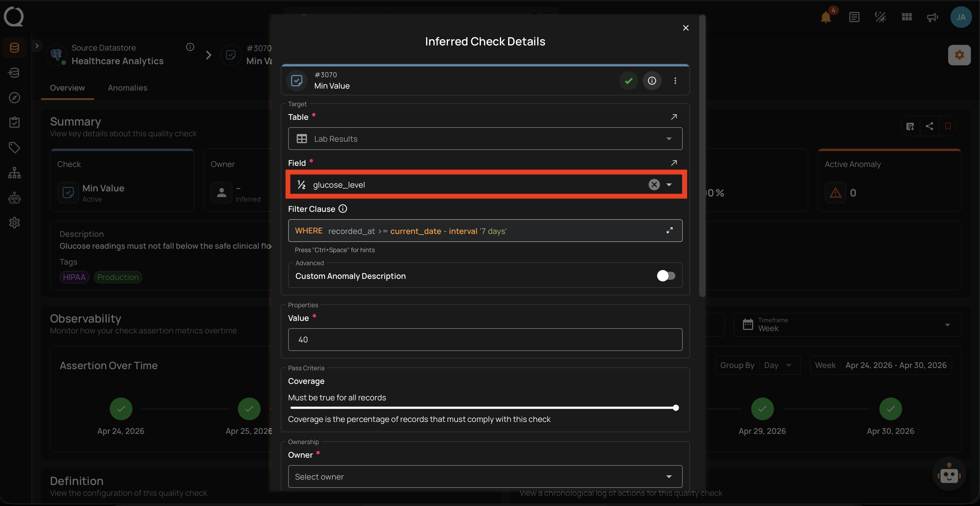
Task: Open the megaphone announcements icon
Action: click(x=933, y=18)
